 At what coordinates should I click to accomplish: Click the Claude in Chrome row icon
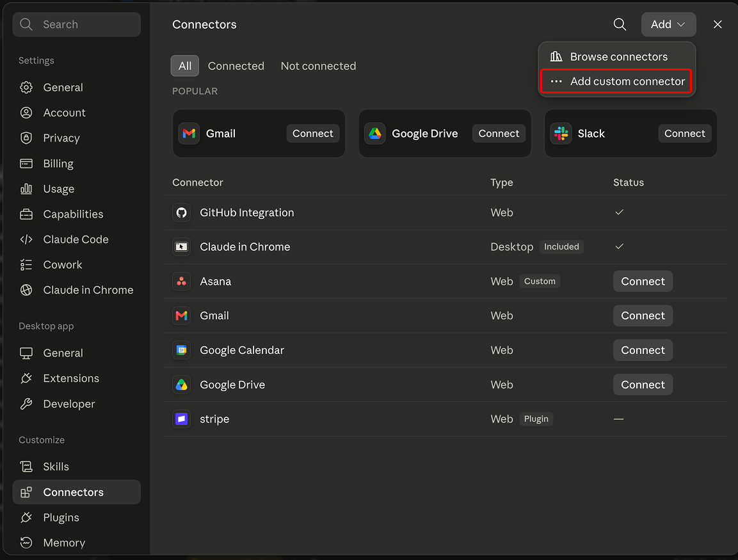181,247
